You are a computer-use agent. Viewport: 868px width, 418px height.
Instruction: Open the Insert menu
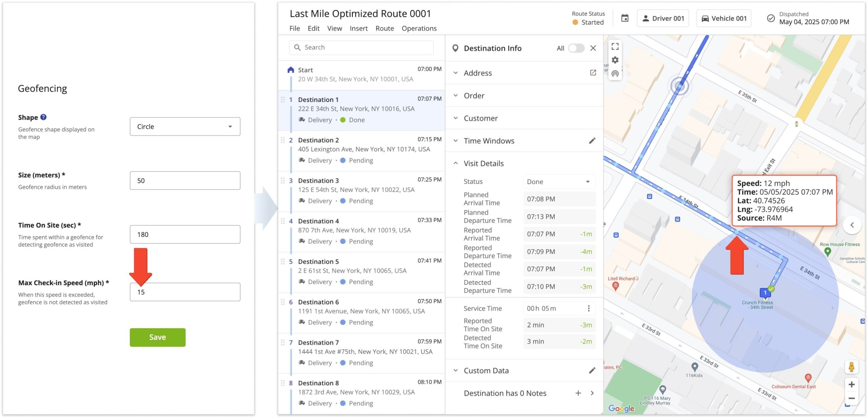pos(358,28)
